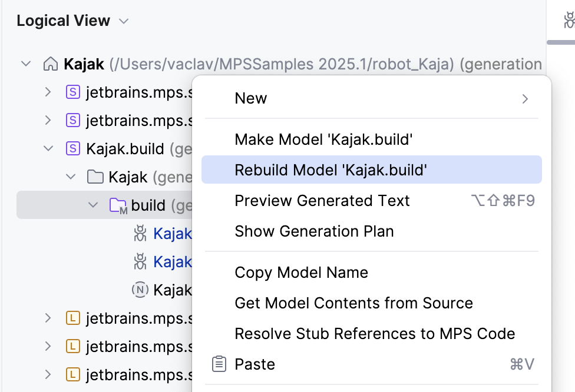Select Preview Generated Text
The image size is (575, 392).
tap(322, 201)
